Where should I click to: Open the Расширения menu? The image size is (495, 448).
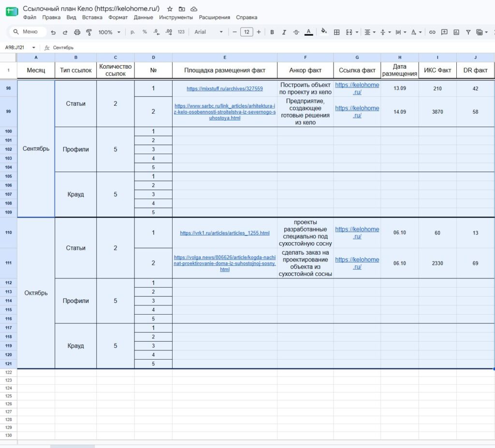tap(214, 17)
